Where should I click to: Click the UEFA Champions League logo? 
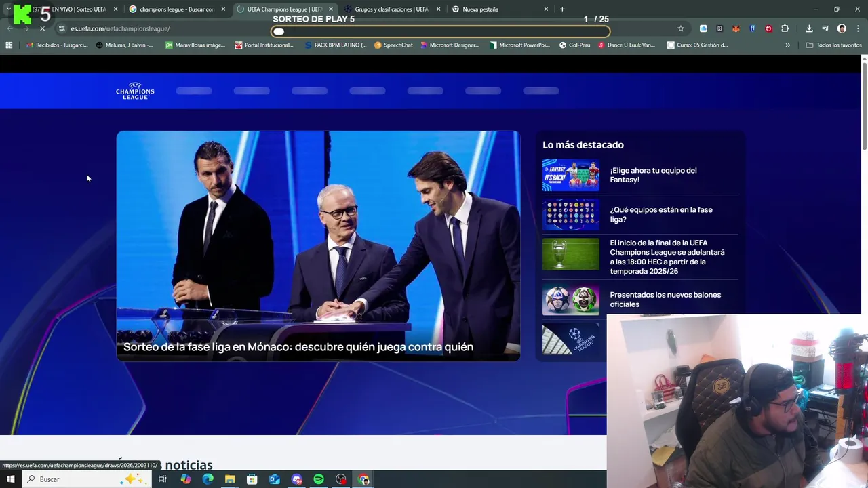point(135,91)
